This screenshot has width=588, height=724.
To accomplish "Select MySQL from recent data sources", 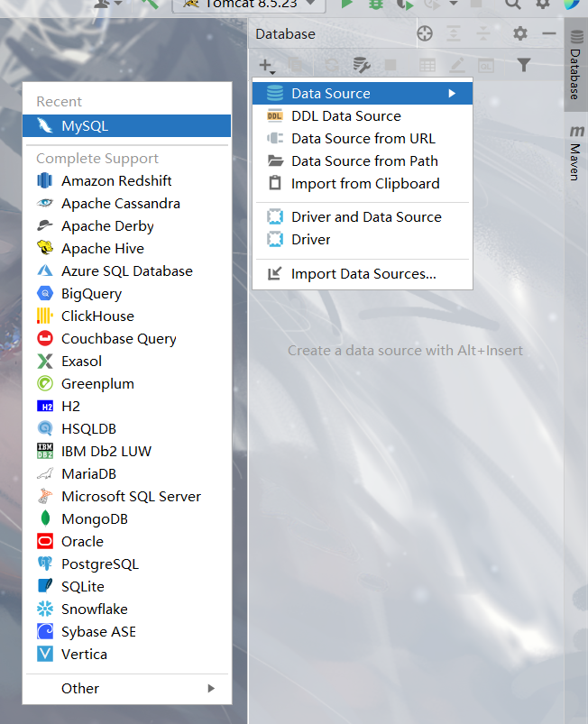I will point(126,125).
